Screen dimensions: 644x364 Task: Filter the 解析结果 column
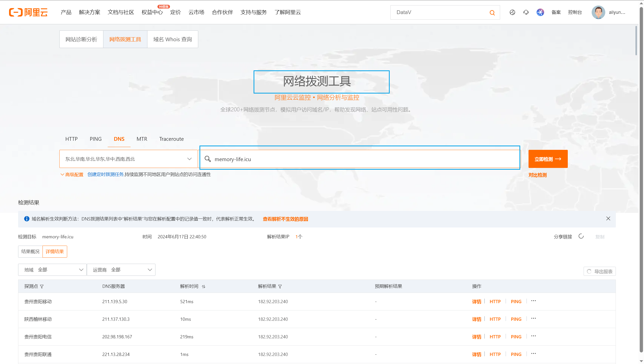[x=280, y=287]
